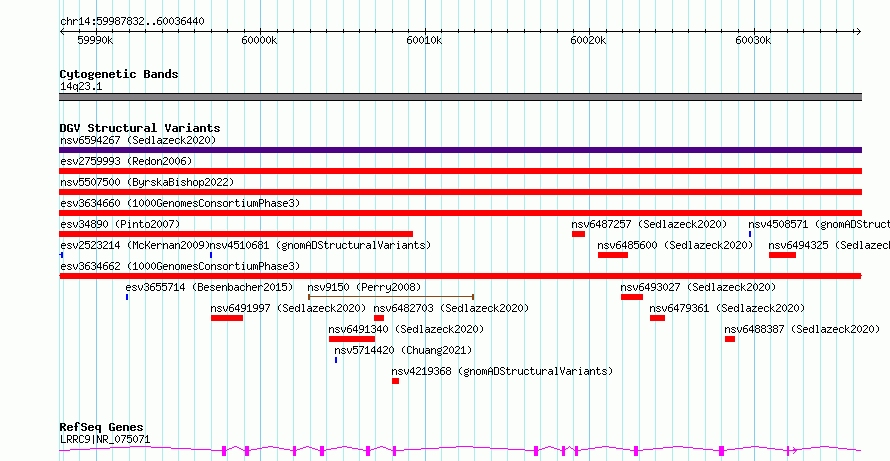Open the esv2759993 (Redon2006) label
This screenshot has height=461, width=890.
(x=126, y=161)
